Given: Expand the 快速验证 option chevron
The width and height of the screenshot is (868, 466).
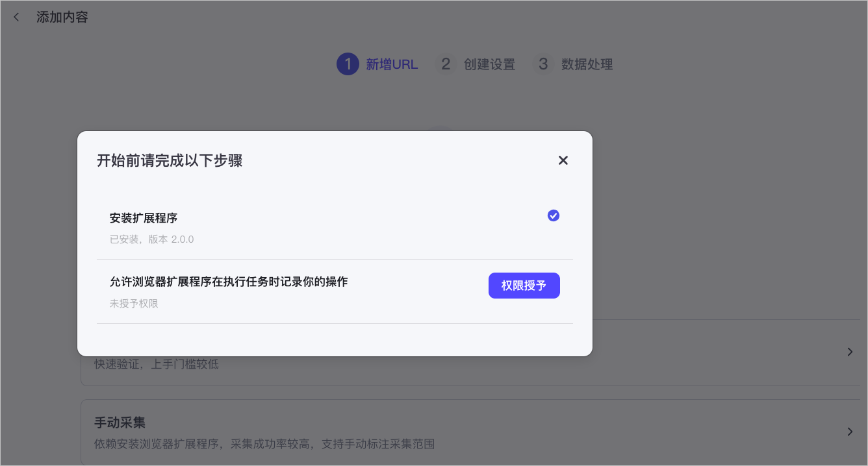Looking at the screenshot, I should click(x=850, y=352).
